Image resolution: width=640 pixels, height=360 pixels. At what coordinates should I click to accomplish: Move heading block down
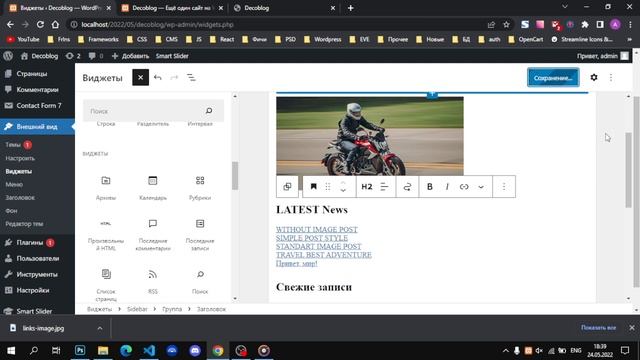343,191
